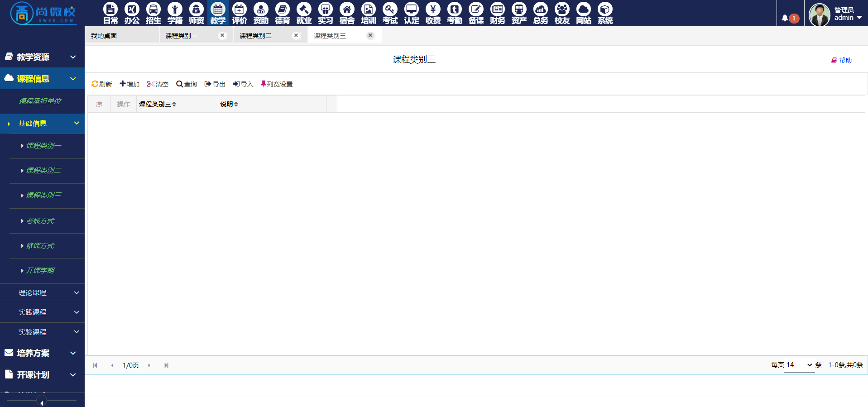This screenshot has width=868, height=407.
Task: Open the 财务 module icon
Action: tap(497, 13)
